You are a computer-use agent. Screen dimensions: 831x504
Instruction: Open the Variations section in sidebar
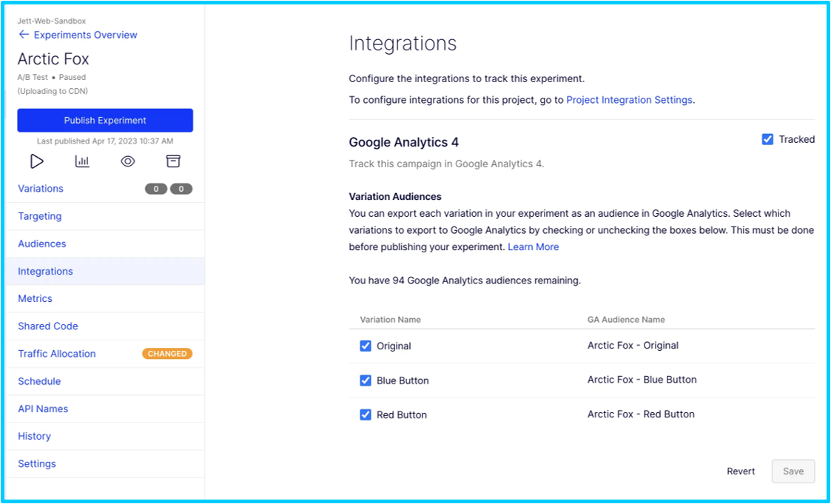pos(41,189)
